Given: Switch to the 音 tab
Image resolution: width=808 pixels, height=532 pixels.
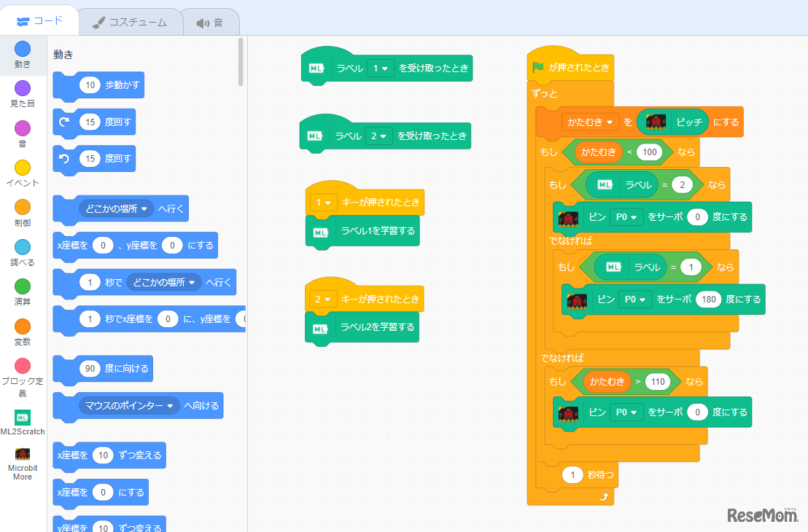Looking at the screenshot, I should (x=211, y=21).
